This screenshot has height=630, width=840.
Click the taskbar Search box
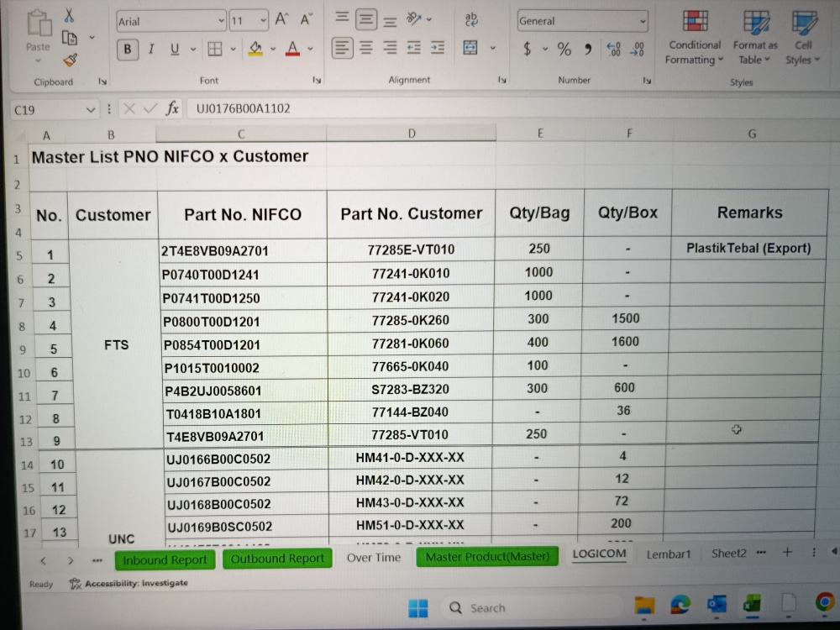533,608
